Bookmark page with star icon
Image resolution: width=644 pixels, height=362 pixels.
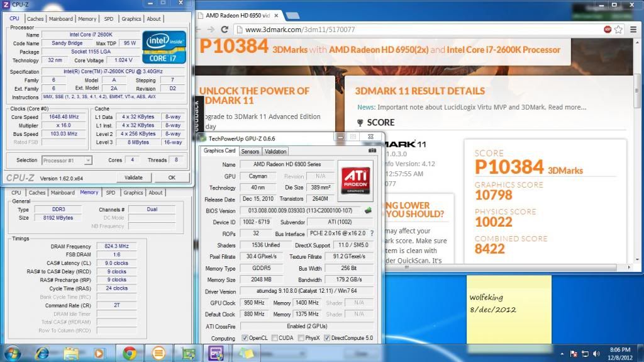click(x=618, y=30)
